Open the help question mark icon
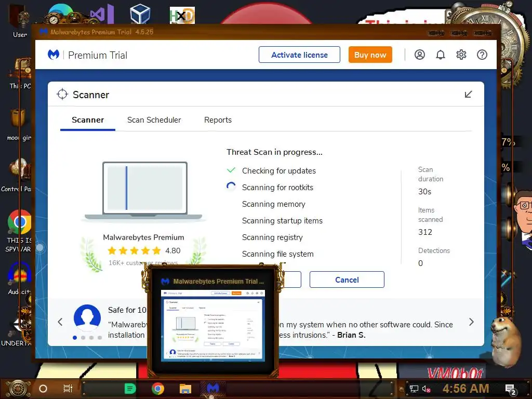The height and width of the screenshot is (399, 532). pos(482,55)
